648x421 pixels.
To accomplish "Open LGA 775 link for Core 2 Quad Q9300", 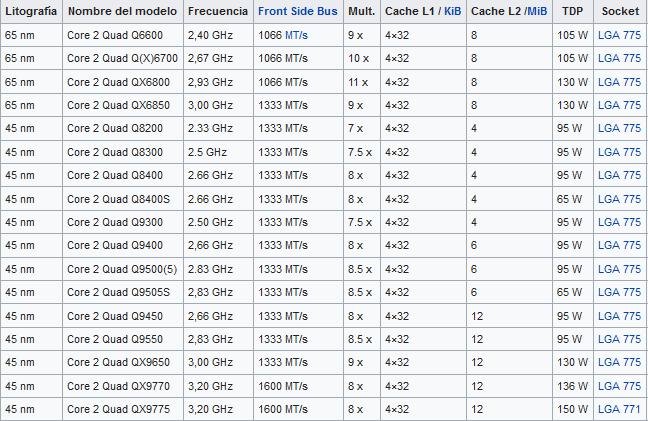I will tap(619, 222).
